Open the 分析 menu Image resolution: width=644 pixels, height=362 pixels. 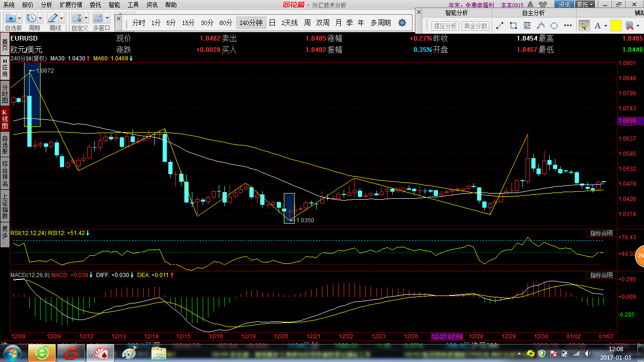point(47,5)
